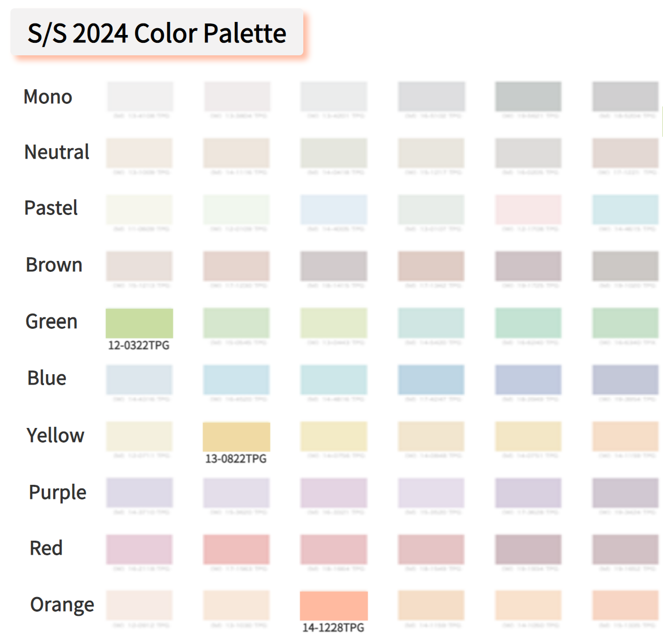Pick the second swatch in Red row

(236, 550)
